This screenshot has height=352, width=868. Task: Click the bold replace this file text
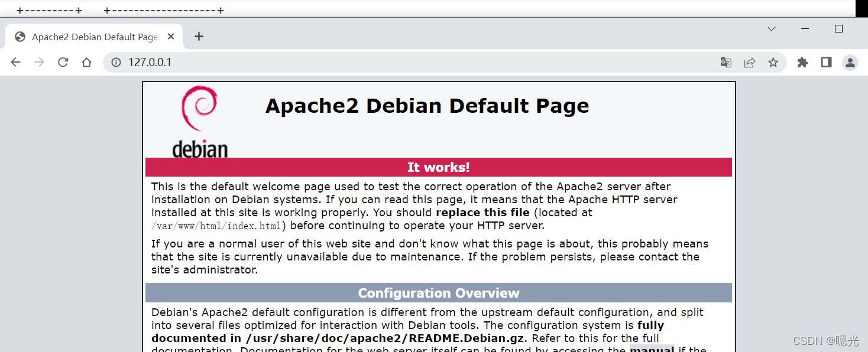[x=482, y=213]
